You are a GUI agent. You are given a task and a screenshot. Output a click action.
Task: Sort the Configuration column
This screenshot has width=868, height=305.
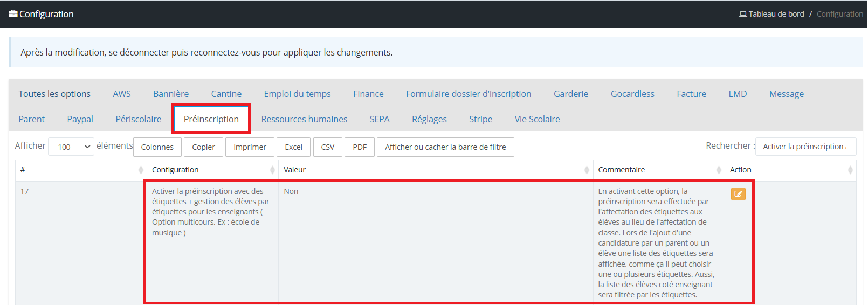(272, 170)
